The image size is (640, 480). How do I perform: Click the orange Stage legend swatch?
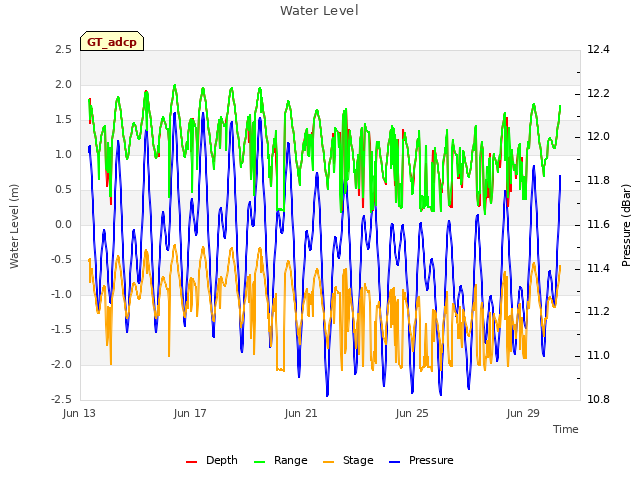coord(328,462)
